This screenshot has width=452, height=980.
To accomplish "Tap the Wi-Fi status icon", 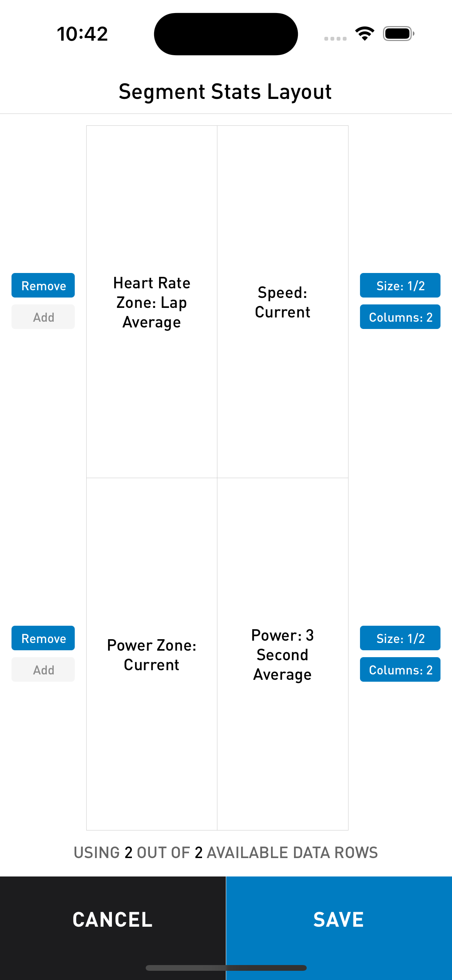I will point(364,34).
